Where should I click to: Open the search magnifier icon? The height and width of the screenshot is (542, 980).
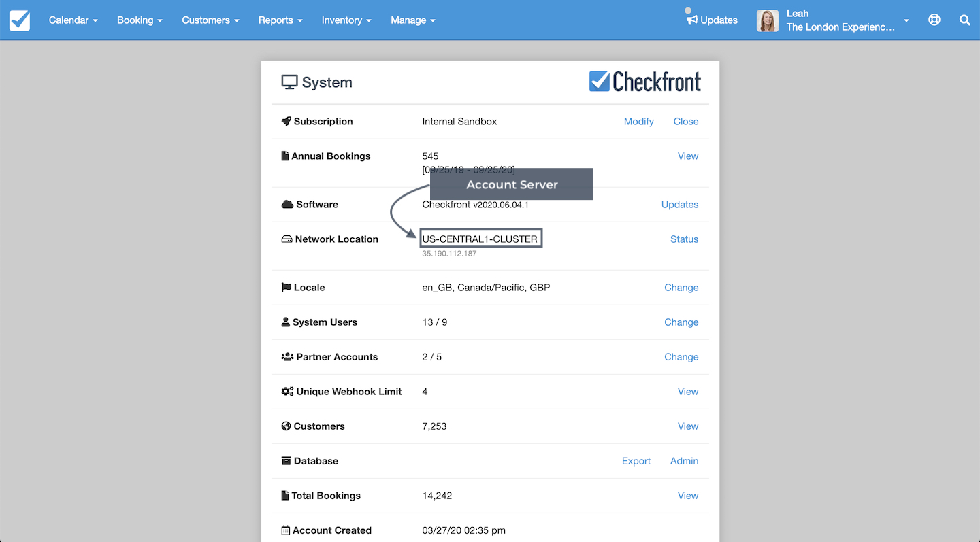(964, 20)
